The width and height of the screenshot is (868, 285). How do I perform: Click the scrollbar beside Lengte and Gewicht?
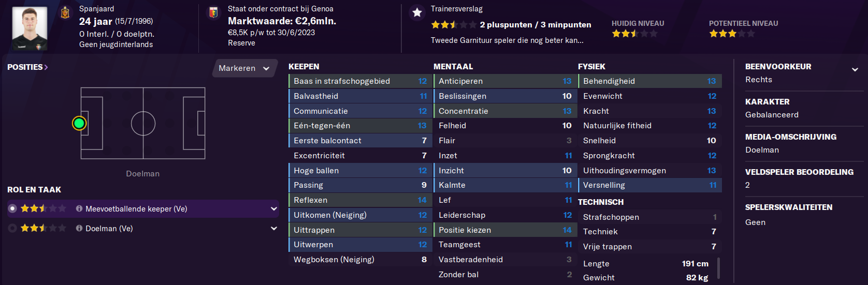click(718, 269)
